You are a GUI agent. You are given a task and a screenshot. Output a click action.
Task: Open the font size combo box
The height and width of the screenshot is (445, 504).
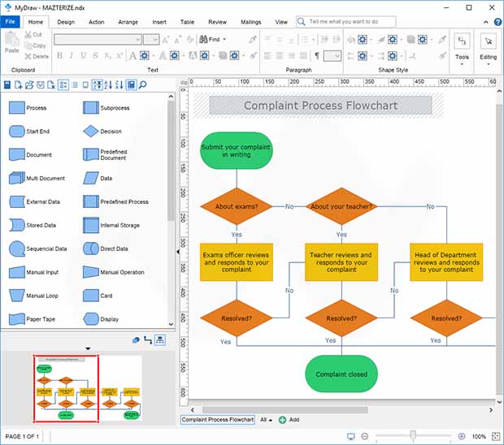pos(151,40)
